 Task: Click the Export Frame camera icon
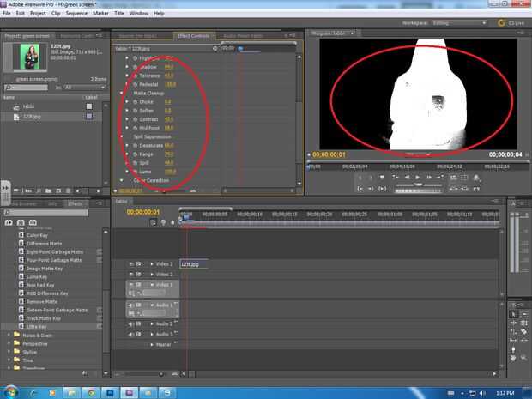(x=476, y=178)
